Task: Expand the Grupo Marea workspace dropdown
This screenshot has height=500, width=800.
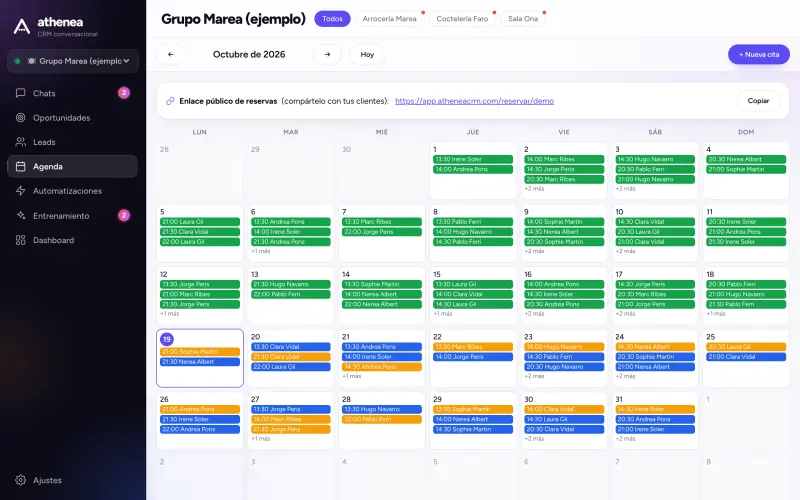Action: pyautogui.click(x=73, y=61)
